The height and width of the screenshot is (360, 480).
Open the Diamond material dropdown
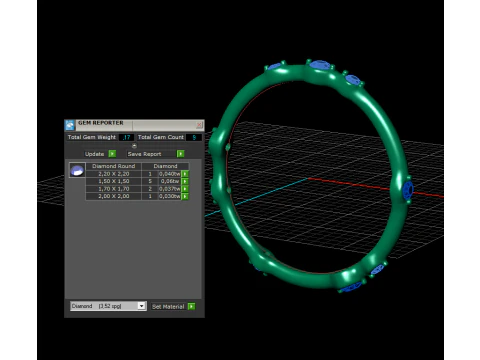142,306
